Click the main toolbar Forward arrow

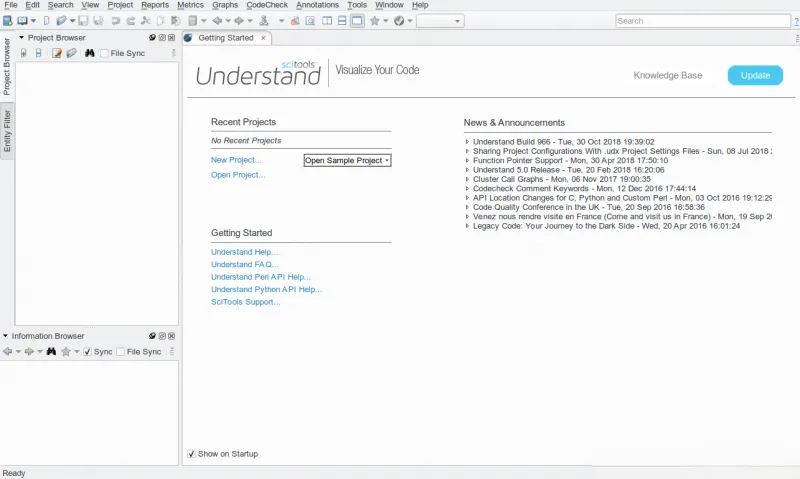point(239,21)
